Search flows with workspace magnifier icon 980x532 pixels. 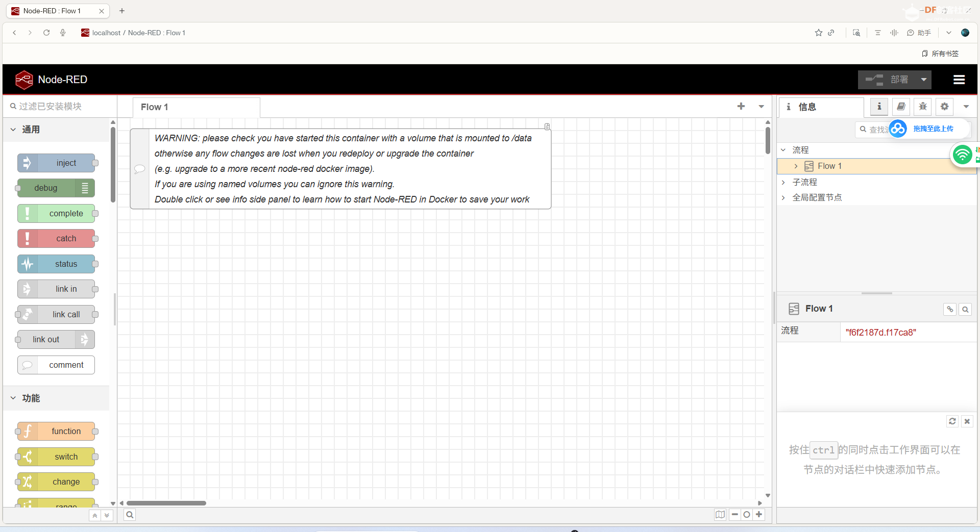130,515
